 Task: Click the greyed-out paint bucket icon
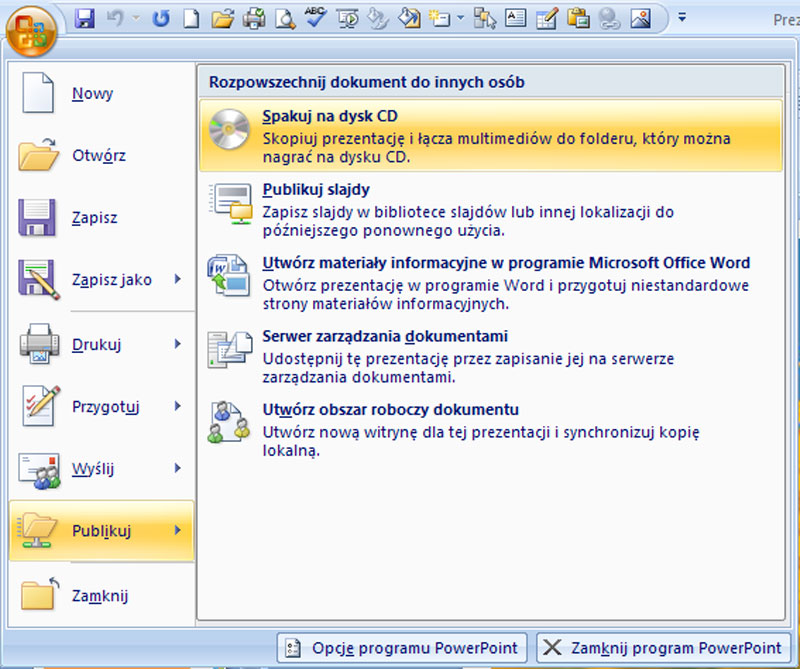click(x=379, y=19)
